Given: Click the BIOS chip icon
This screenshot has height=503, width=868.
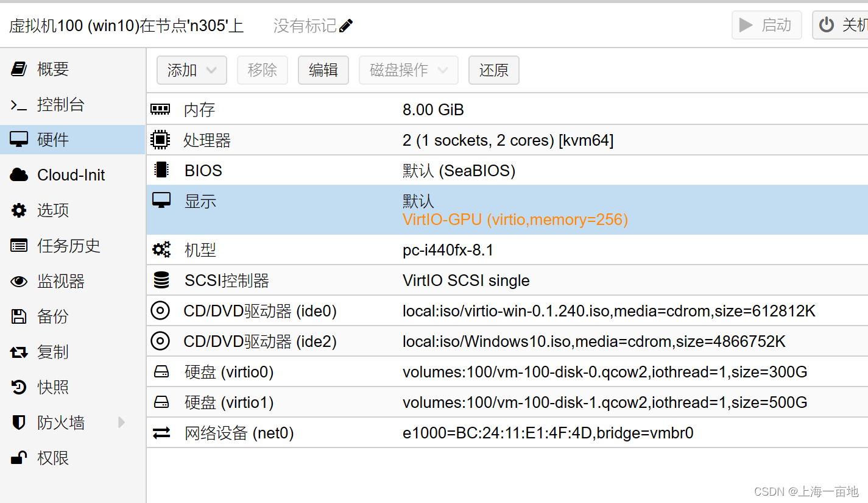Looking at the screenshot, I should click(161, 170).
